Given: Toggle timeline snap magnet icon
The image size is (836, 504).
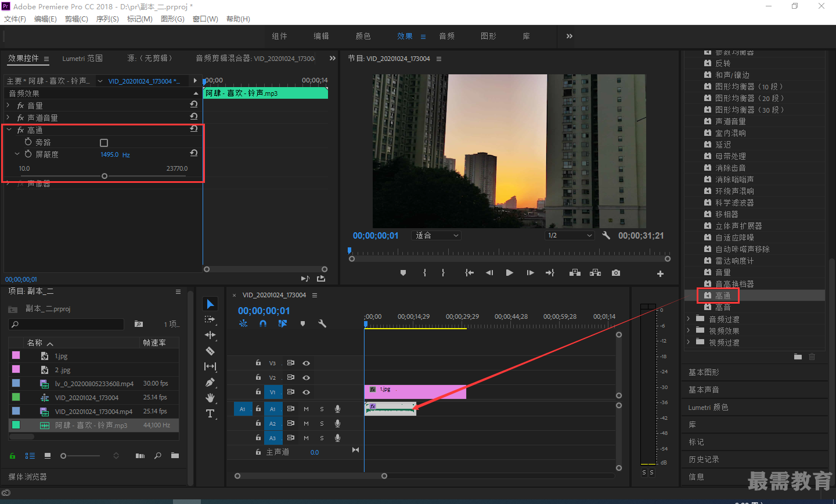Looking at the screenshot, I should (x=263, y=323).
